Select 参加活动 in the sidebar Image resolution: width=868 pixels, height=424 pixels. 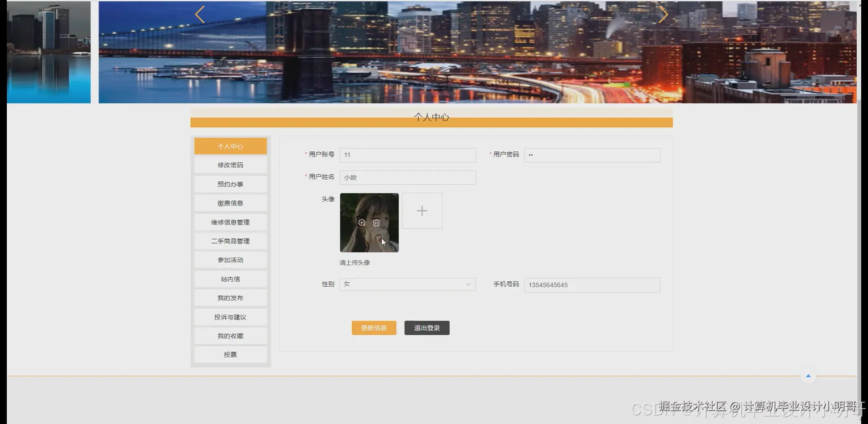click(x=230, y=259)
